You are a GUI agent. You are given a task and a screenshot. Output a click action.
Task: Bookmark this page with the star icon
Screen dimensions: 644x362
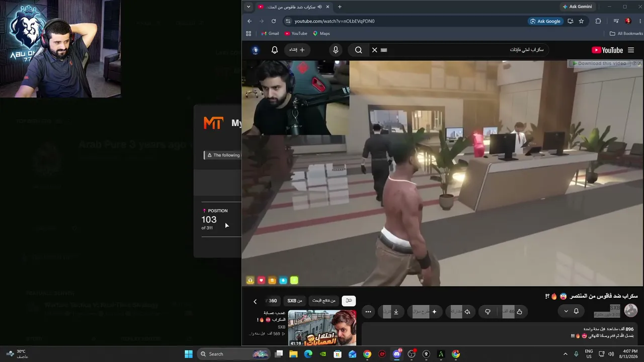(x=581, y=21)
